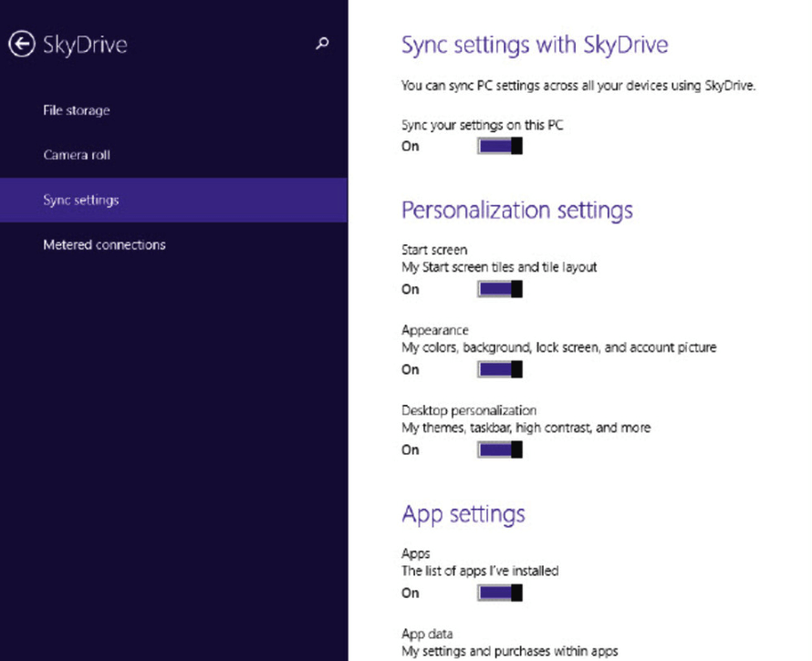The height and width of the screenshot is (661, 812).
Task: Click the Sync settings with SkyDrive heading
Action: pyautogui.click(x=535, y=45)
